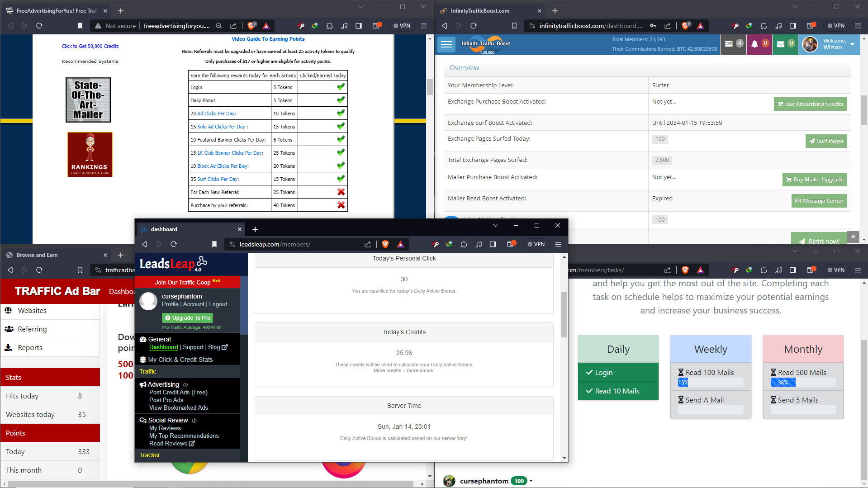Open tab search chevron in FreeAdvertisingForYou window

(360, 7)
